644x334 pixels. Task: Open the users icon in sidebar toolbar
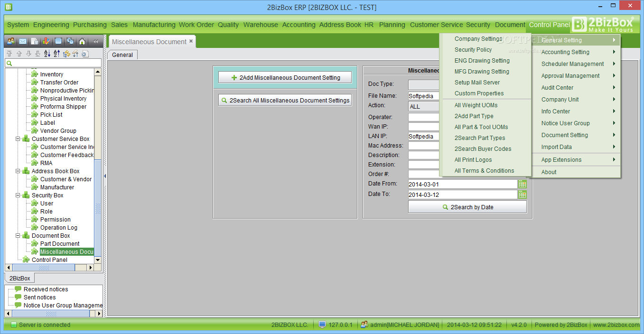10,41
